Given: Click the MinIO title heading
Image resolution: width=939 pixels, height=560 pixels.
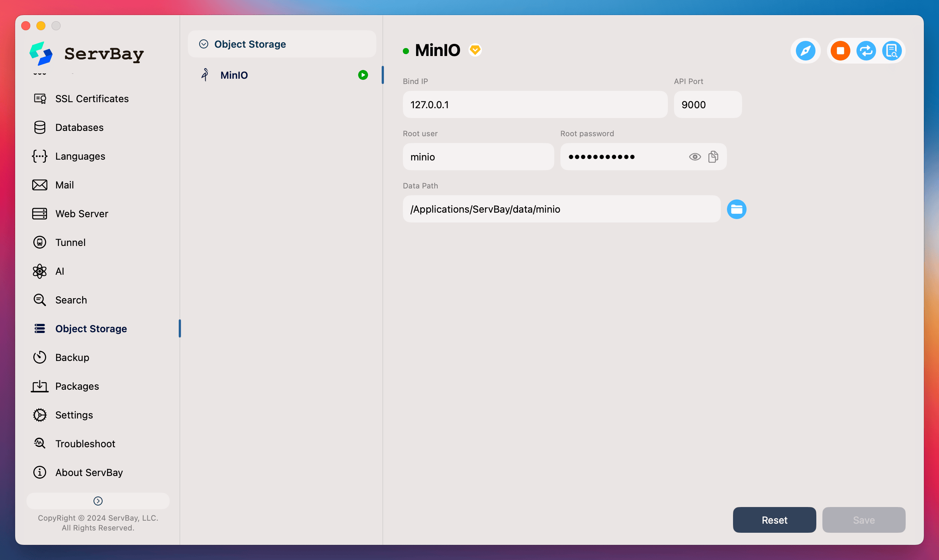Looking at the screenshot, I should pyautogui.click(x=437, y=50).
